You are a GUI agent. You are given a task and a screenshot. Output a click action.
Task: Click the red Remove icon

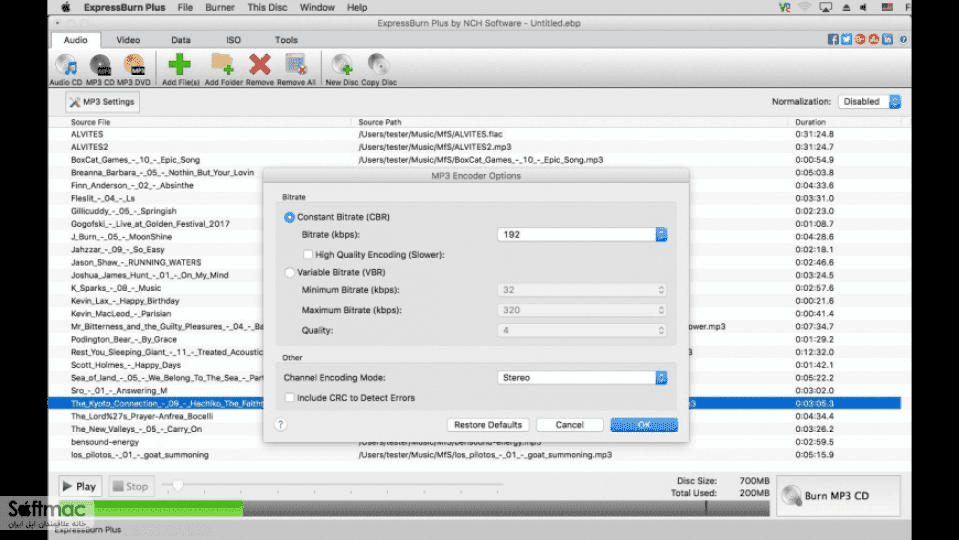point(260,69)
